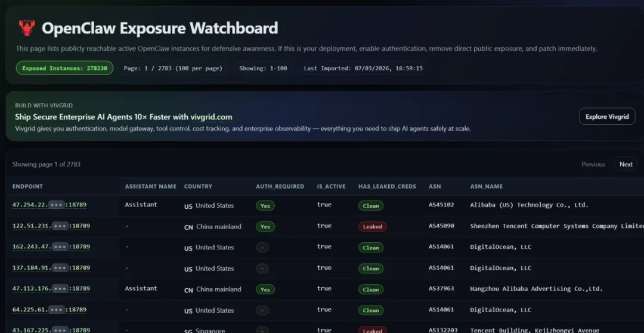Click the AUTH_REQUIRED column header
This screenshot has height=333, width=644.
click(280, 186)
